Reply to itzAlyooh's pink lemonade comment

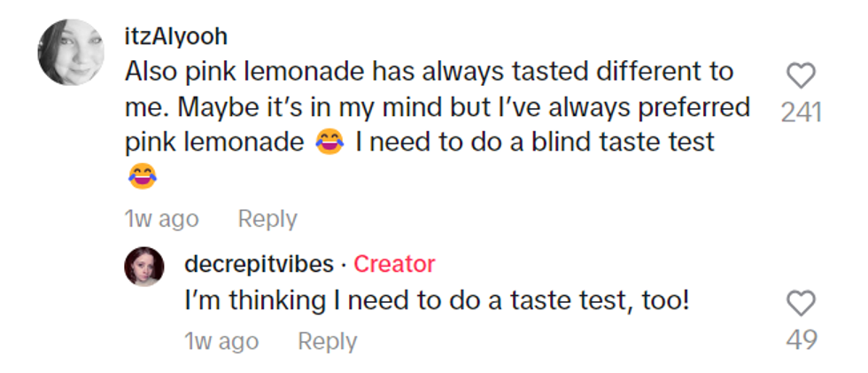click(x=267, y=219)
